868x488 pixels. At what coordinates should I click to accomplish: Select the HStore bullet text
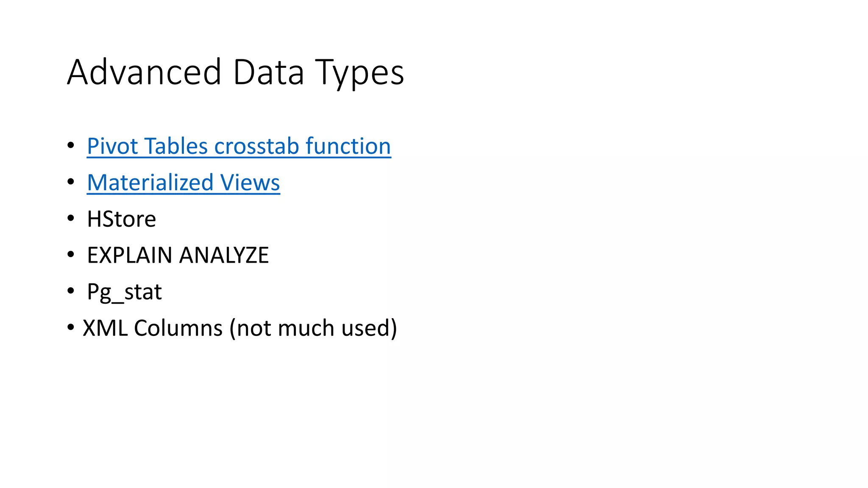(x=121, y=219)
